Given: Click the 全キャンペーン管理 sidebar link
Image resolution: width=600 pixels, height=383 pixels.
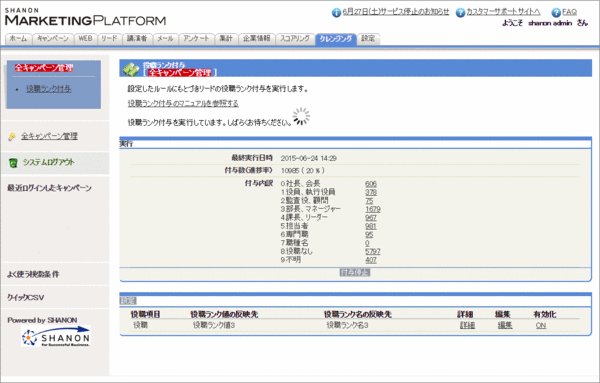Looking at the screenshot, I should point(49,136).
